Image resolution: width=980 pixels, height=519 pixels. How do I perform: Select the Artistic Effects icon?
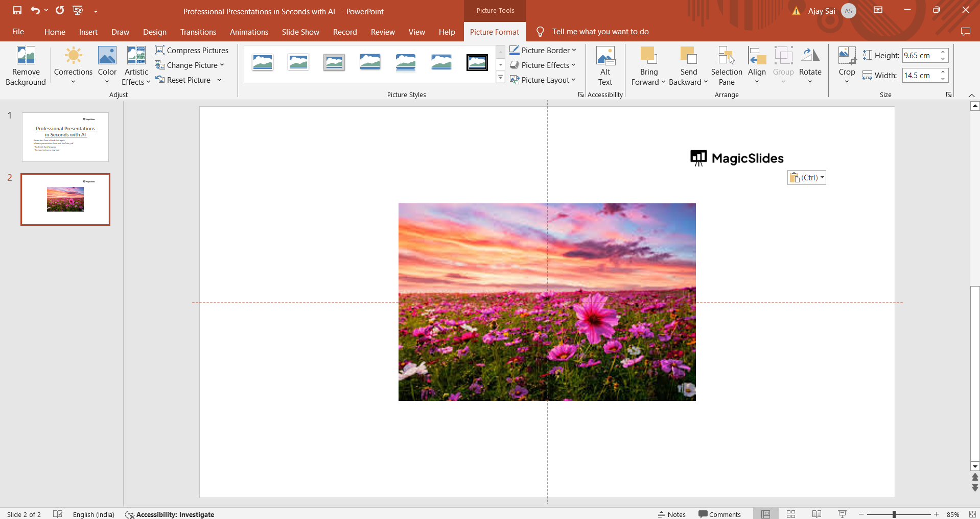[136, 55]
